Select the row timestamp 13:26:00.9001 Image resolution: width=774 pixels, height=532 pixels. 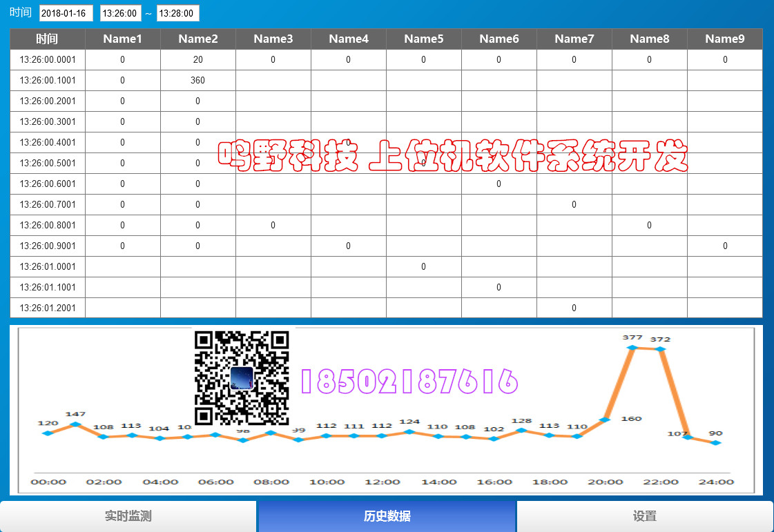pos(48,246)
